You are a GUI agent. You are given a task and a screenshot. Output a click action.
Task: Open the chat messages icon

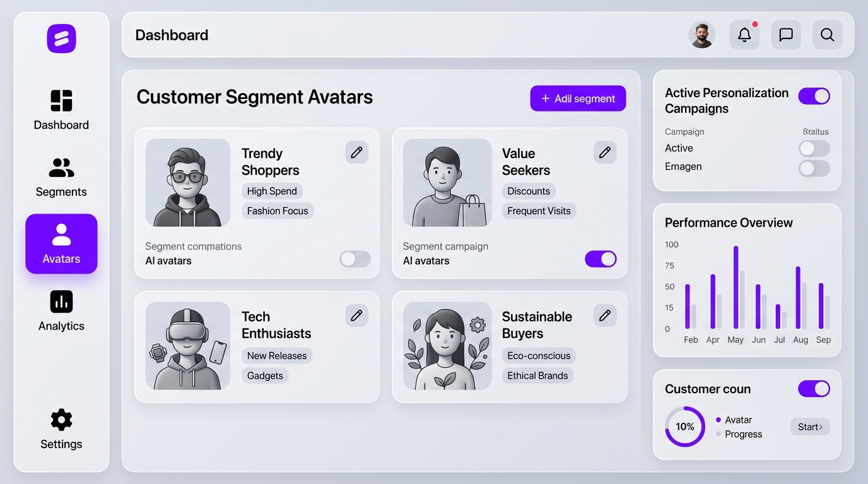[x=785, y=35]
